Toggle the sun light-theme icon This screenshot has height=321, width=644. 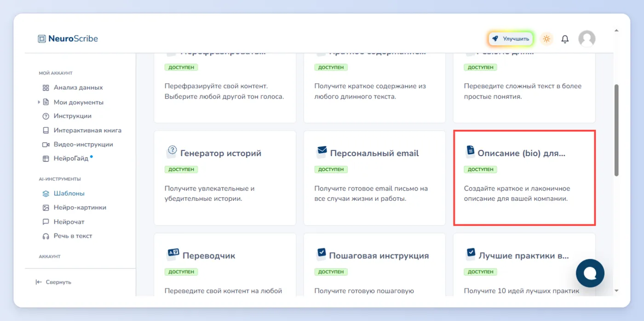point(546,39)
